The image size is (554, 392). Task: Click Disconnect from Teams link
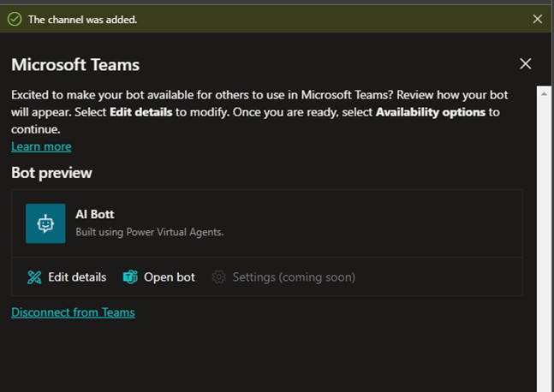coord(73,312)
